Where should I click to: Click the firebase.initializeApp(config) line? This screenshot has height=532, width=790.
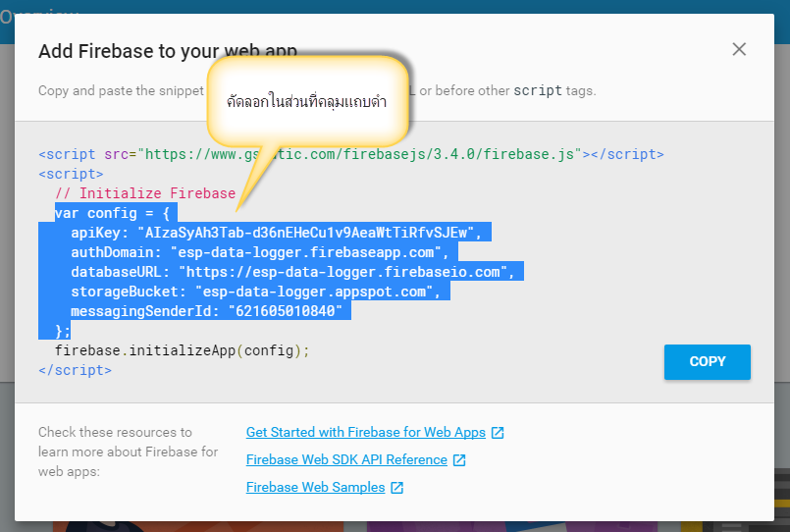pos(182,350)
